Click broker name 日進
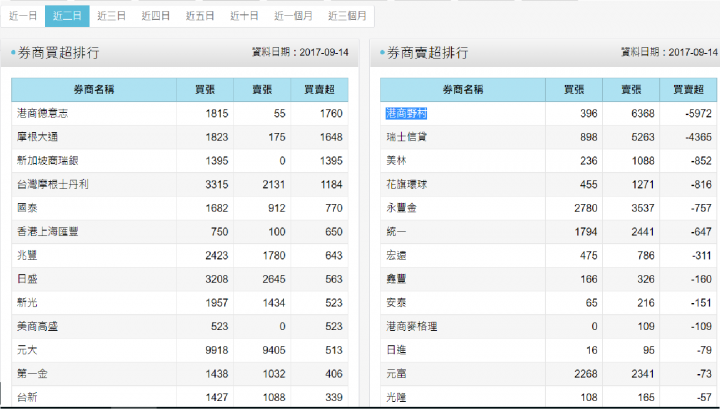The height and width of the screenshot is (410, 720). click(x=396, y=350)
